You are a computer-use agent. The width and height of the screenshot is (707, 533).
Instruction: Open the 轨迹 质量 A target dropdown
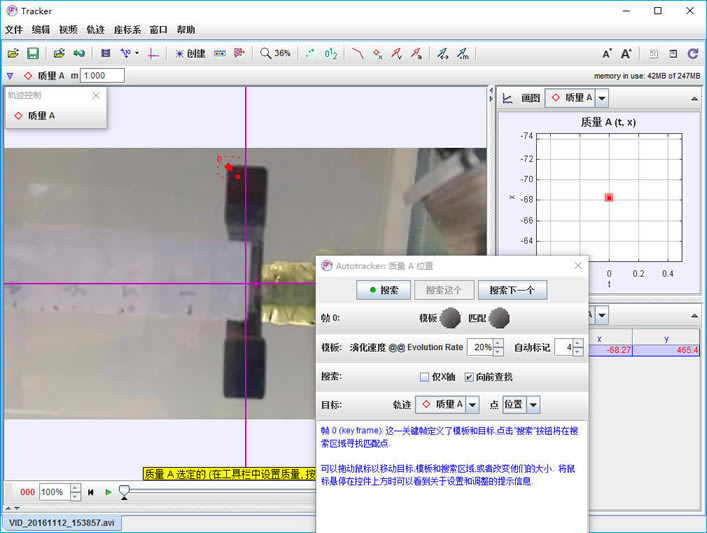tap(472, 405)
